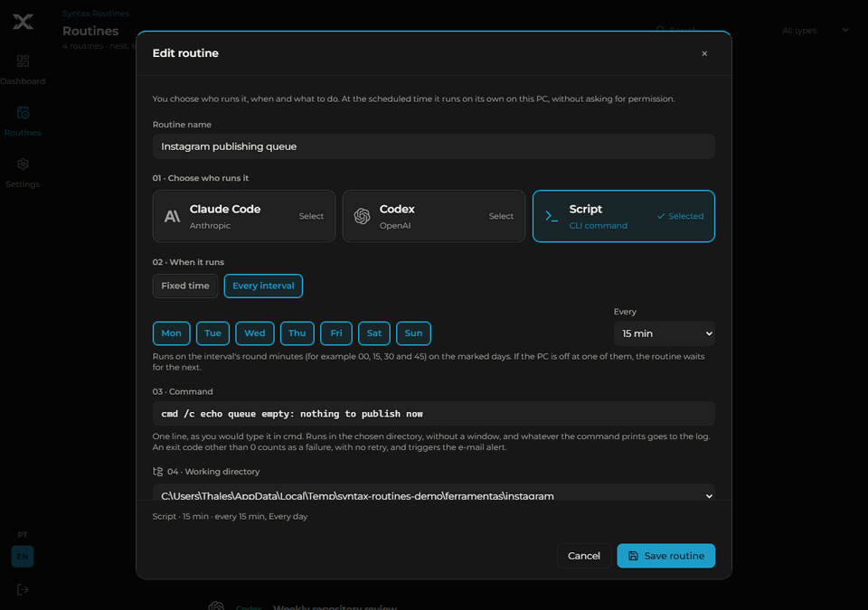Viewport: 868px width, 610px height.
Task: Open the Settings gear icon
Action: [x=23, y=164]
